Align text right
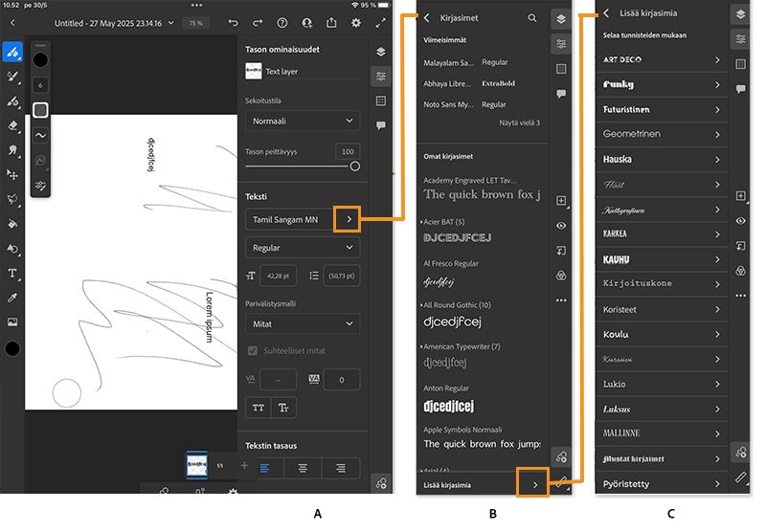Image resolution: width=766 pixels, height=532 pixels. click(x=341, y=469)
